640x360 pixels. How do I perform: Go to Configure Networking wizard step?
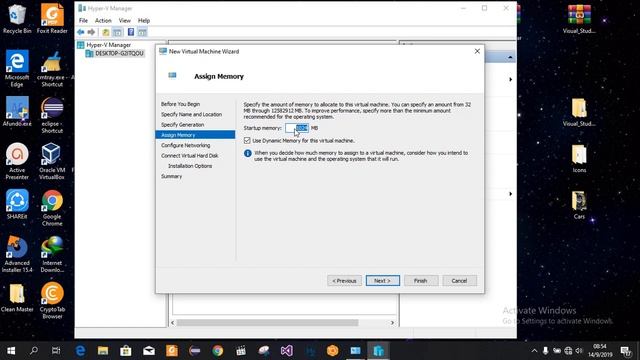click(185, 145)
